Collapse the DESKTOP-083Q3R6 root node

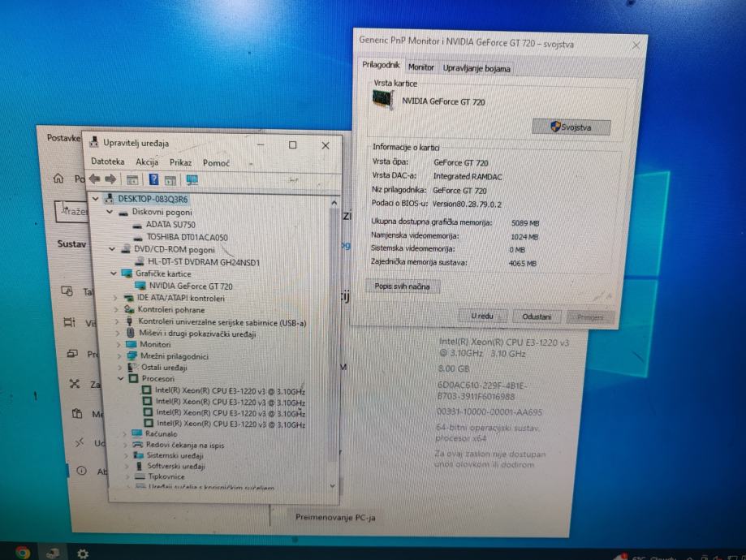pyautogui.click(x=96, y=198)
